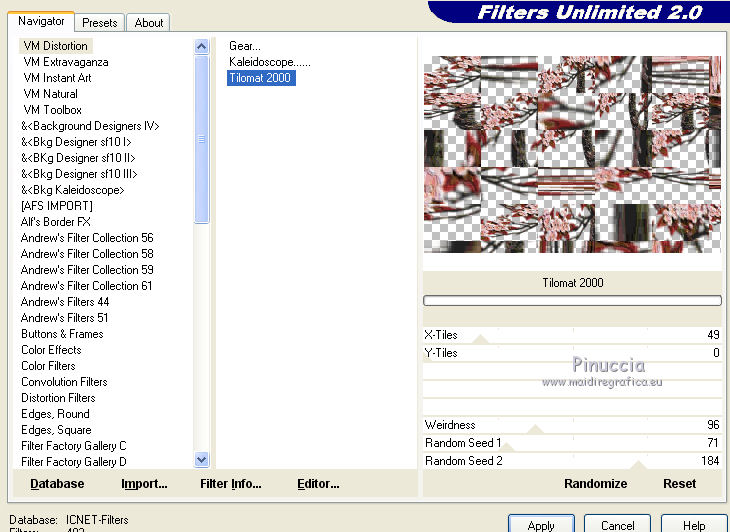The width and height of the screenshot is (730, 532).
Task: Select Andrew's Filter Collection 61
Action: (86, 286)
